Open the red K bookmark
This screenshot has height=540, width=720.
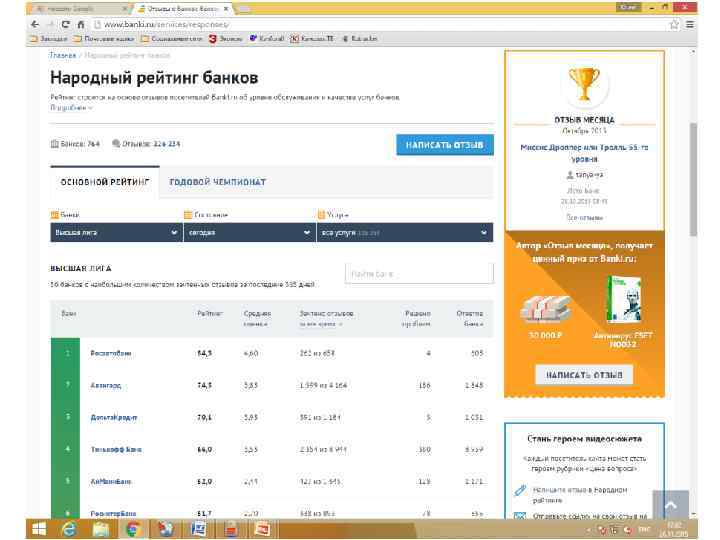click(x=312, y=39)
